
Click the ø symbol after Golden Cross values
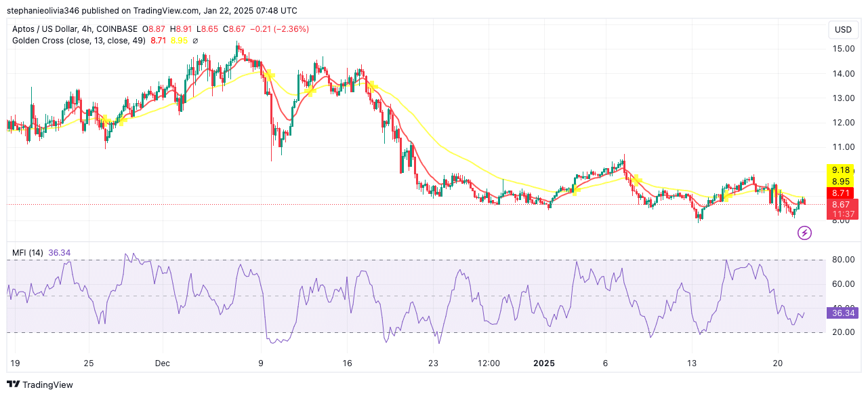click(195, 41)
